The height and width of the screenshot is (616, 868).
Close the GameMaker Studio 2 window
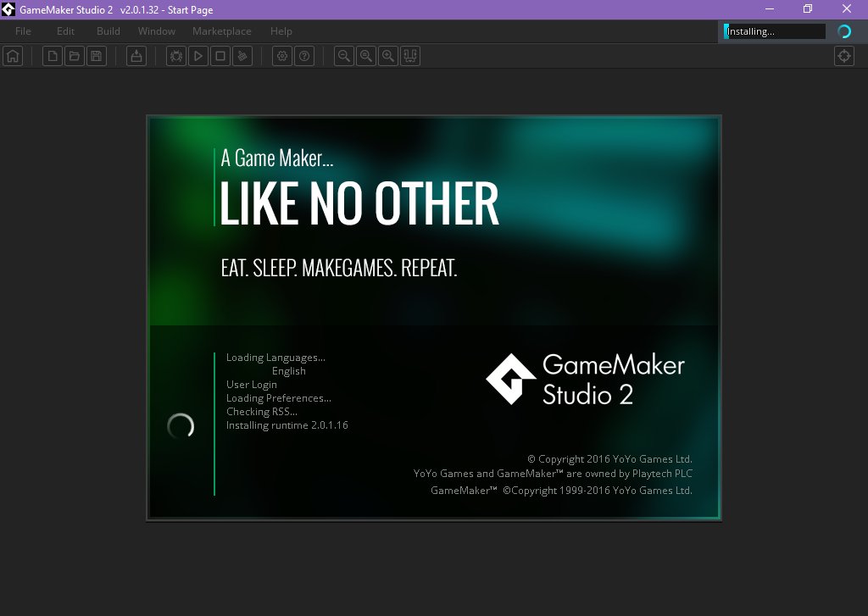point(847,9)
